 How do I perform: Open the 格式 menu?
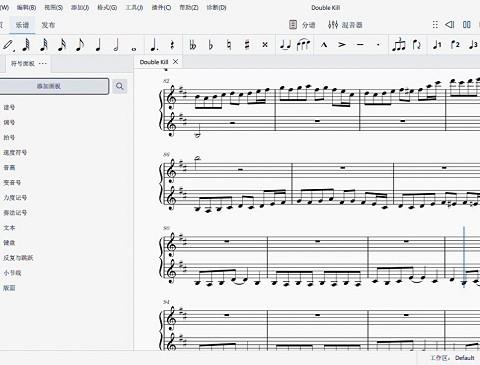pyautogui.click(x=107, y=7)
